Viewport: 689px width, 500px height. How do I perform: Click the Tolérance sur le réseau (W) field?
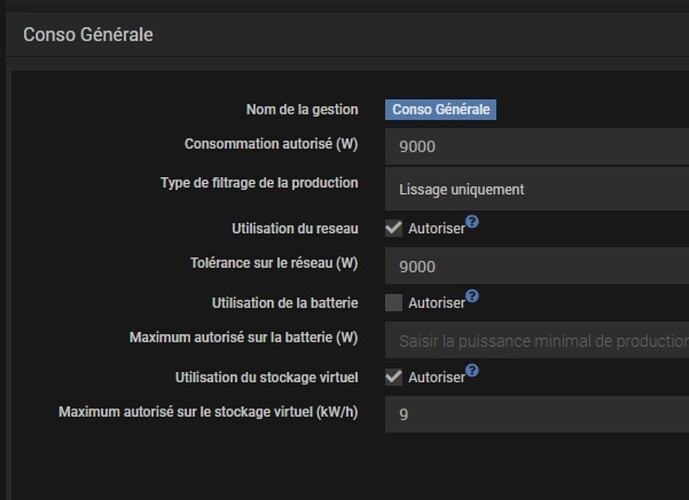tap(537, 265)
